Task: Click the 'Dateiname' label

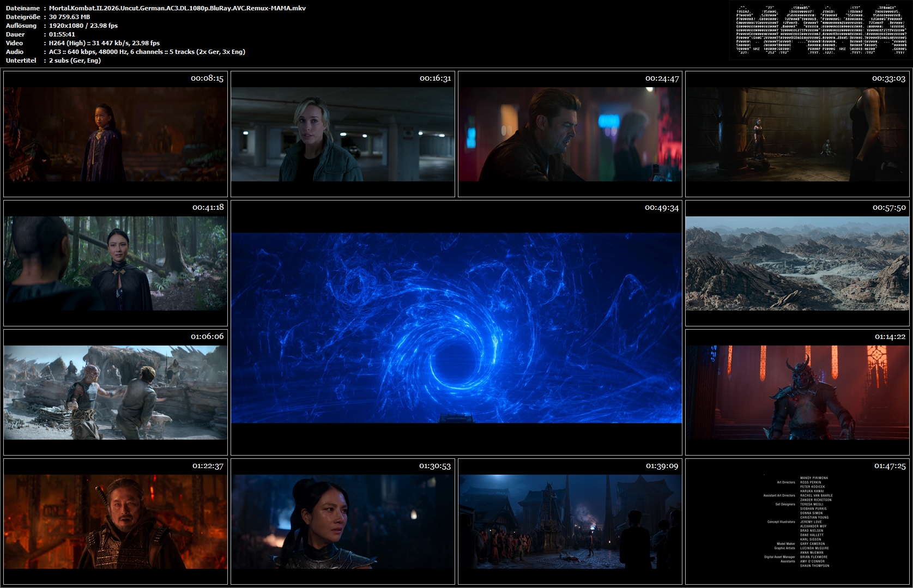Action: click(22, 8)
